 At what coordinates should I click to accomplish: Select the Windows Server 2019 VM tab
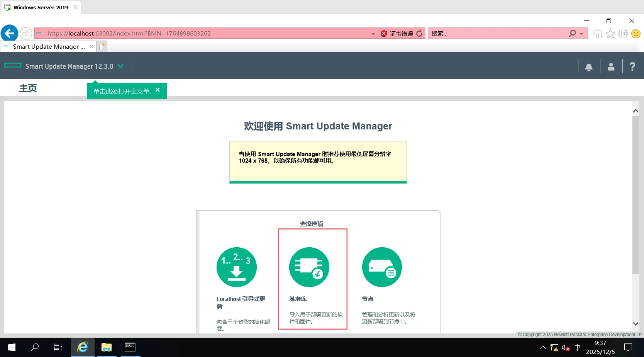click(41, 7)
